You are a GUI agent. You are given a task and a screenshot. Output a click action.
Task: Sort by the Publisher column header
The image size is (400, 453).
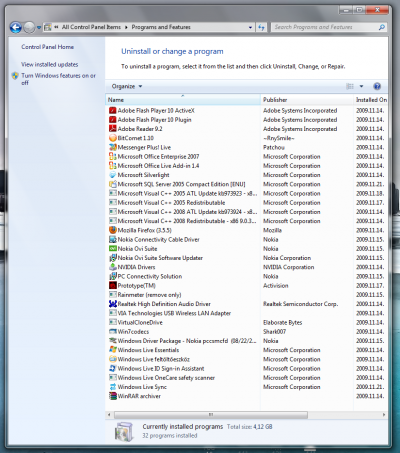[307, 100]
